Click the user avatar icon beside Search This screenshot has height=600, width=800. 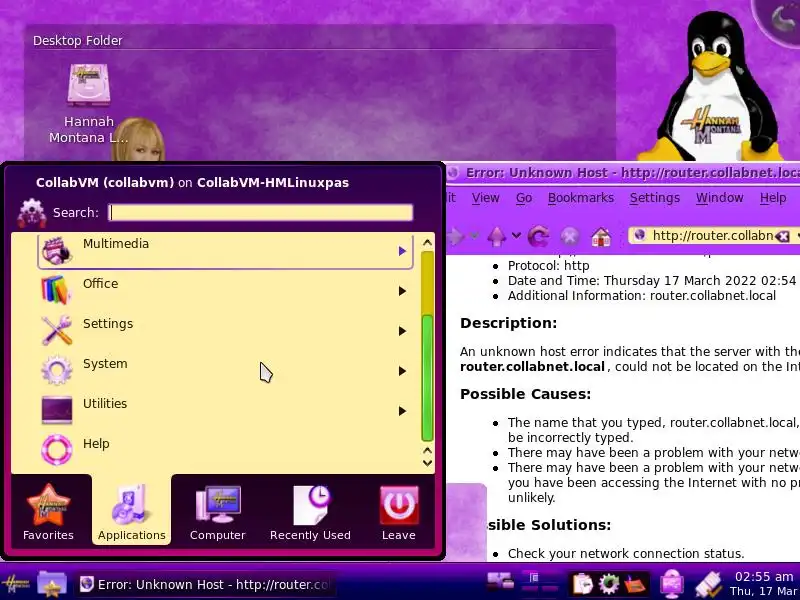[x=32, y=213]
